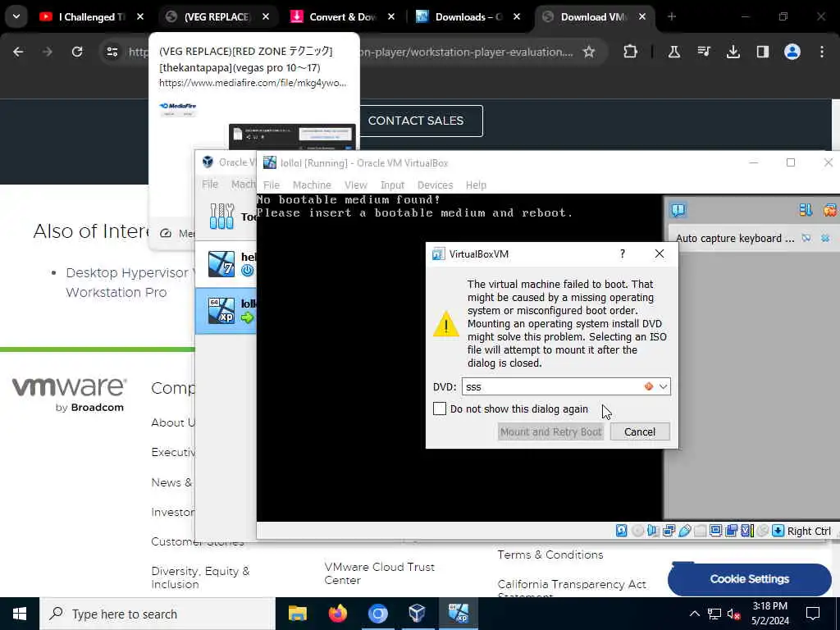840x630 pixels.
Task: Dismiss the Auto capture keyboard notification
Action: (x=825, y=238)
